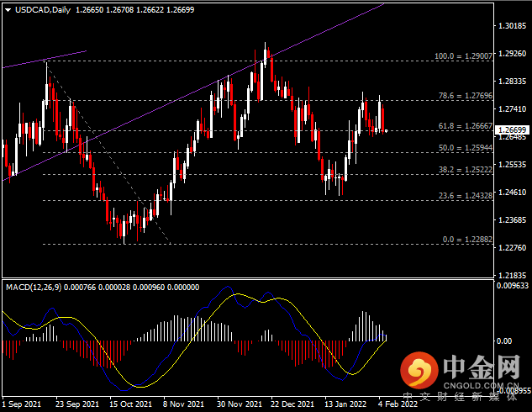Click the OHLC values 1.26650 1.26708 1.26622 1.26699

134,10
